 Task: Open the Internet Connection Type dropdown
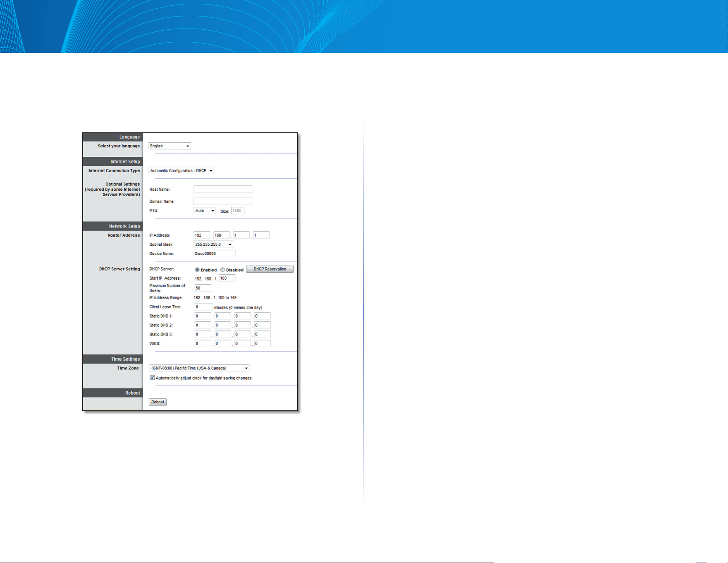tap(181, 170)
